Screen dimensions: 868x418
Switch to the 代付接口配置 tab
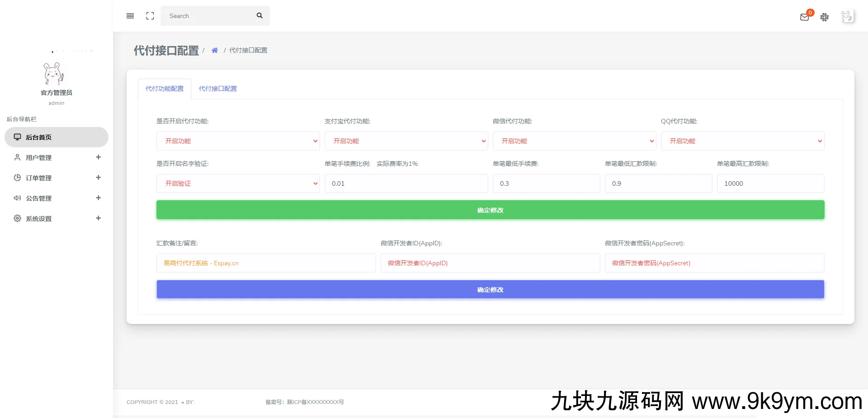point(218,89)
